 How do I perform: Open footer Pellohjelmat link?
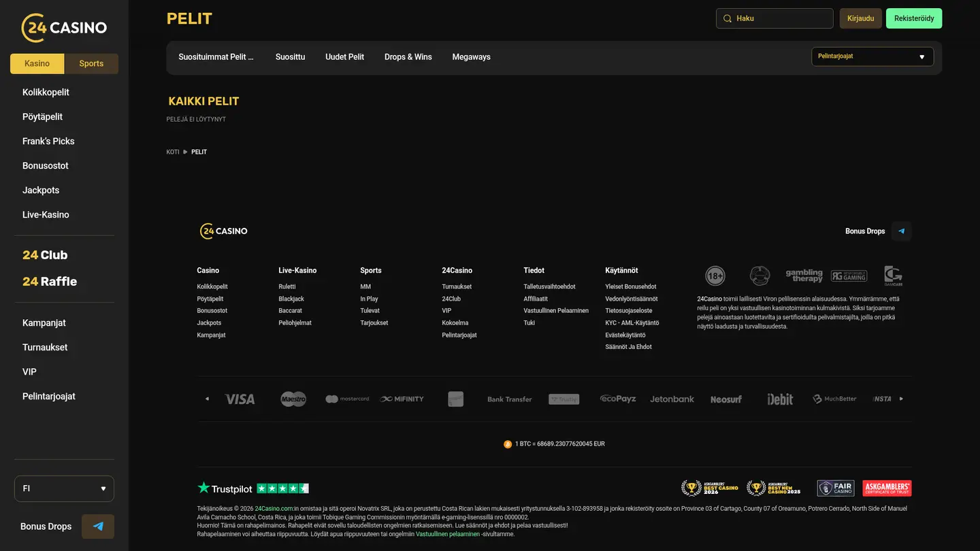coord(295,323)
